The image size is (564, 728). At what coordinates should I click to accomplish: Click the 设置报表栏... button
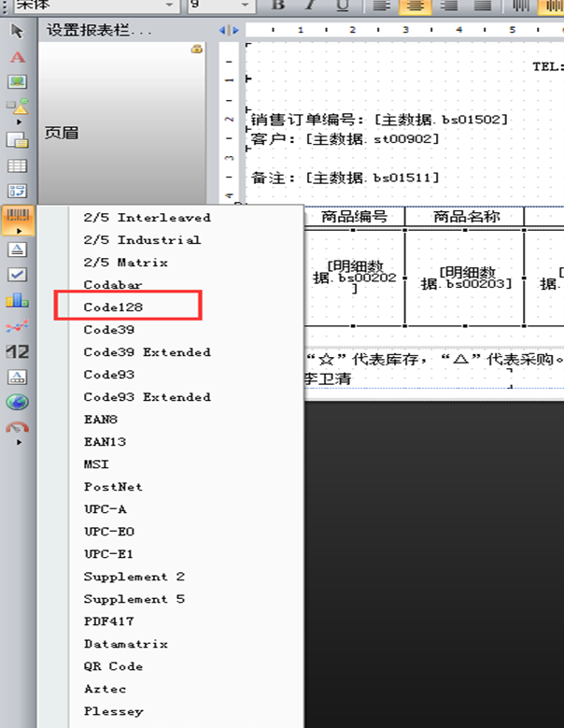pos(100,31)
